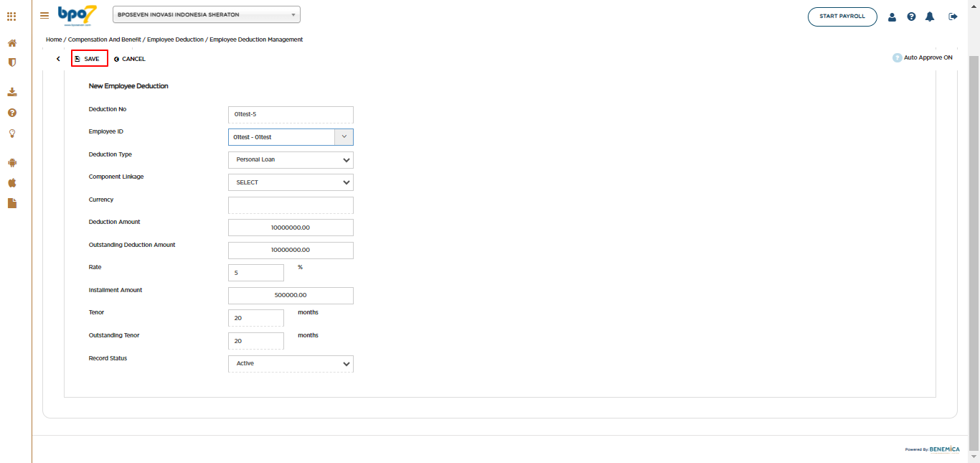The width and height of the screenshot is (980, 463).
Task: Click the Powered By Benemica logo
Action: [932, 449]
